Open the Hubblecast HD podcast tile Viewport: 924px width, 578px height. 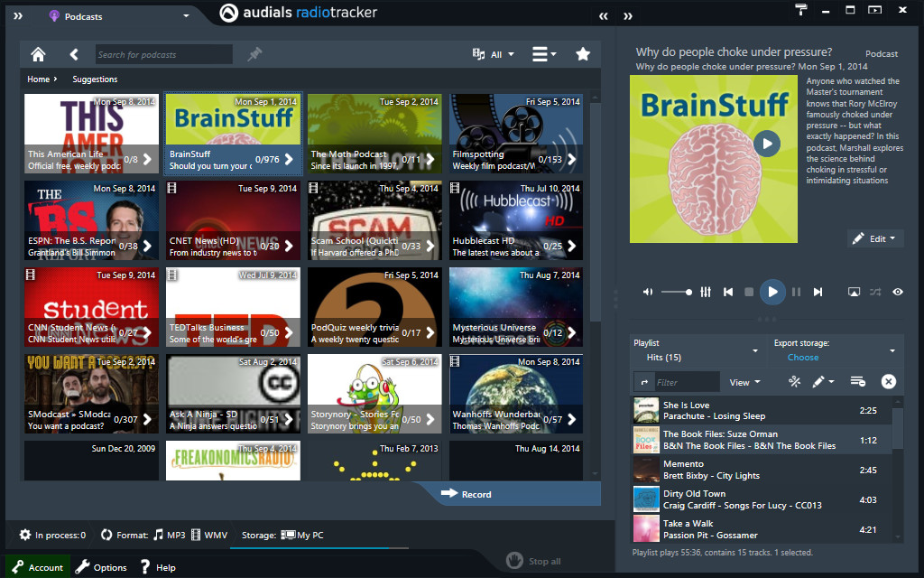[x=516, y=220]
